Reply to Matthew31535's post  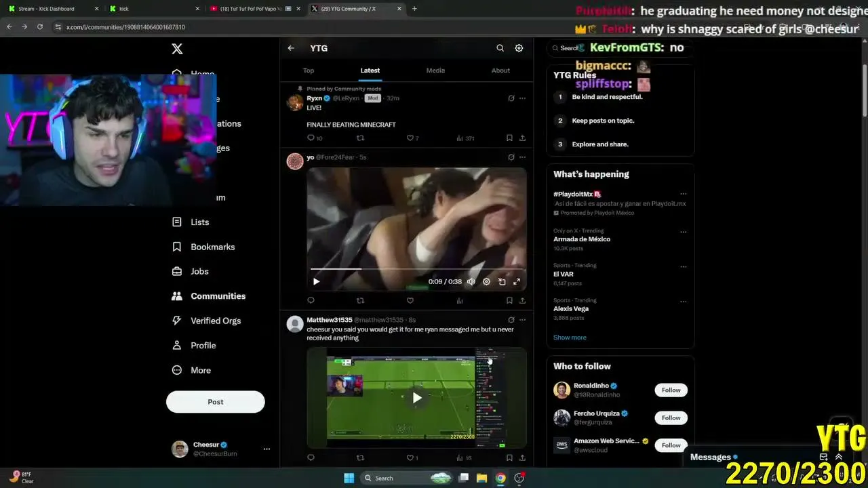[x=311, y=457]
